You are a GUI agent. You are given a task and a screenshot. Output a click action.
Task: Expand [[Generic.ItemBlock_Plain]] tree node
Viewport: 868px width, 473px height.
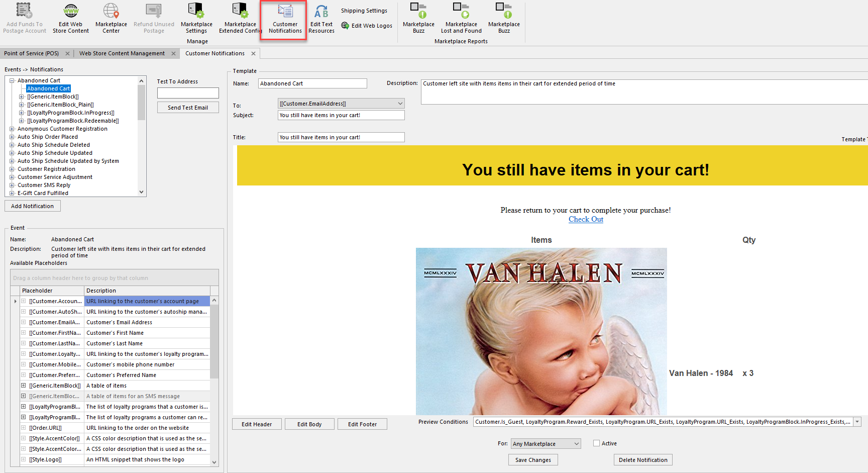[x=22, y=105]
